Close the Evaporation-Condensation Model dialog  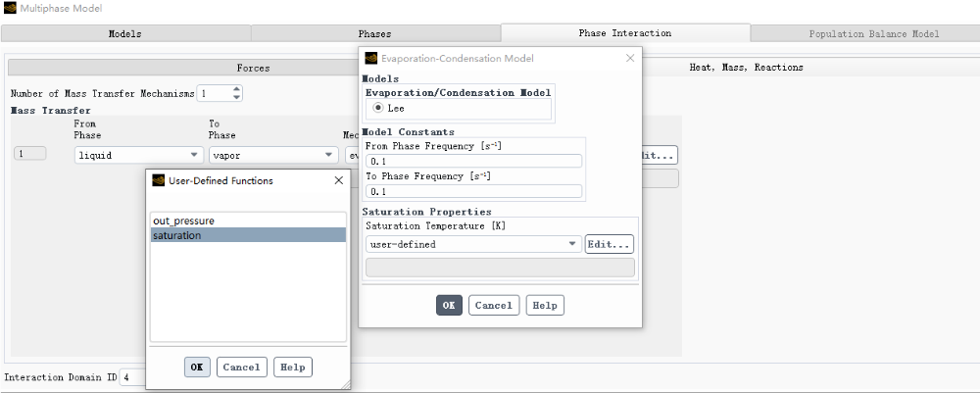pos(630,59)
